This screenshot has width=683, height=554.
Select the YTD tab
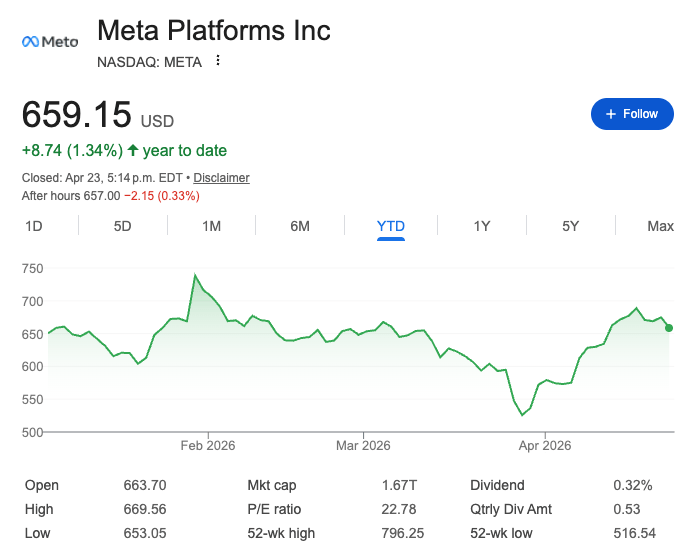(x=391, y=226)
